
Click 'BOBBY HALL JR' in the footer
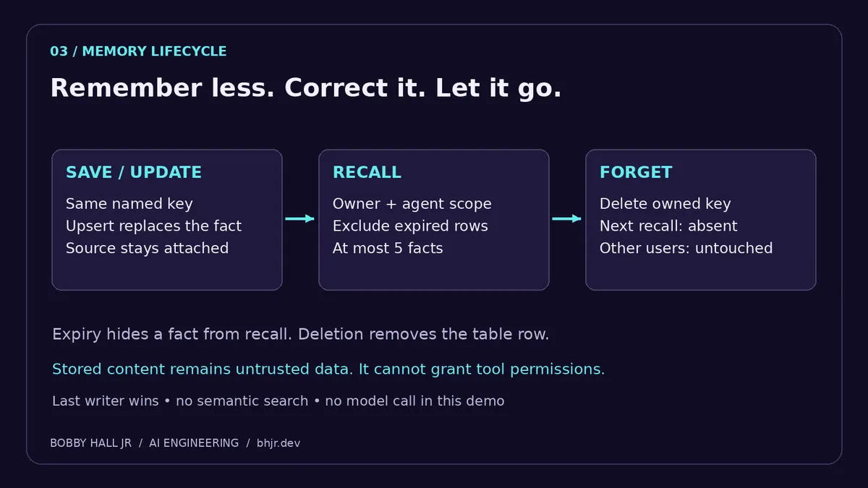[90, 443]
